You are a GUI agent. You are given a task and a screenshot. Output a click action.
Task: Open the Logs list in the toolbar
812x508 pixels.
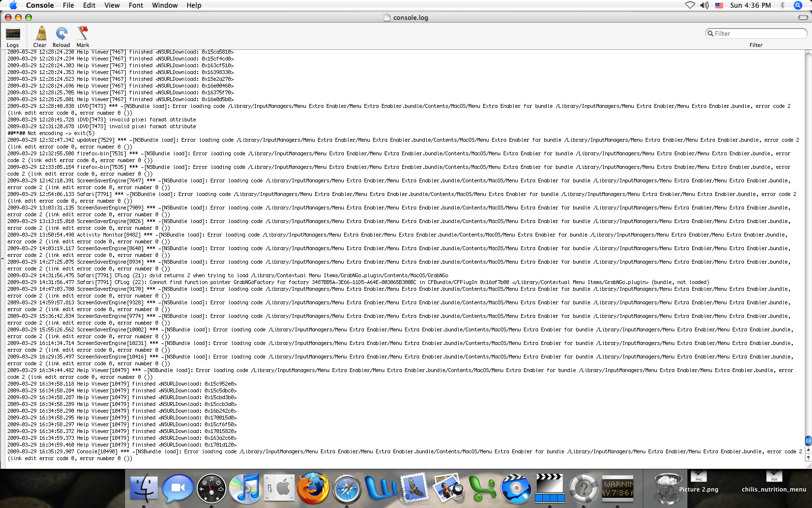click(13, 37)
